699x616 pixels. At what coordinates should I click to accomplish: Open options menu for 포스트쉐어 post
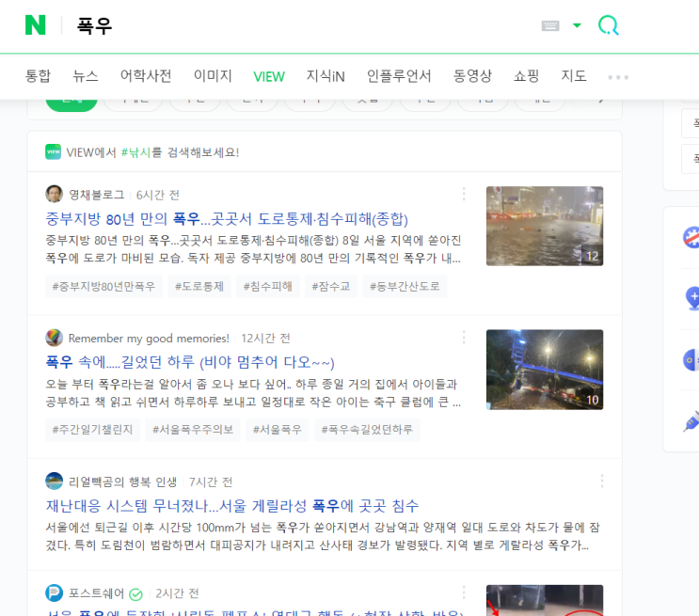click(464, 592)
